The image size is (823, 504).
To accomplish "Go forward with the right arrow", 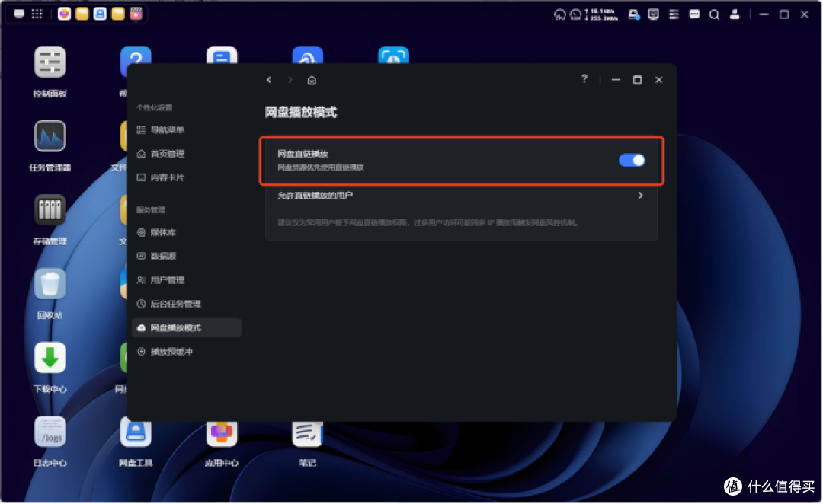I will [290, 80].
